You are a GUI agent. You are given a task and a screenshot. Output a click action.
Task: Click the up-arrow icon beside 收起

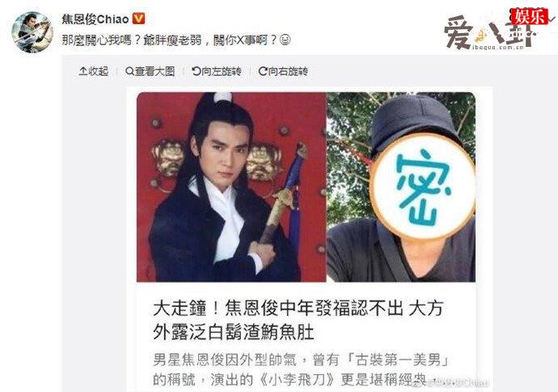82,71
